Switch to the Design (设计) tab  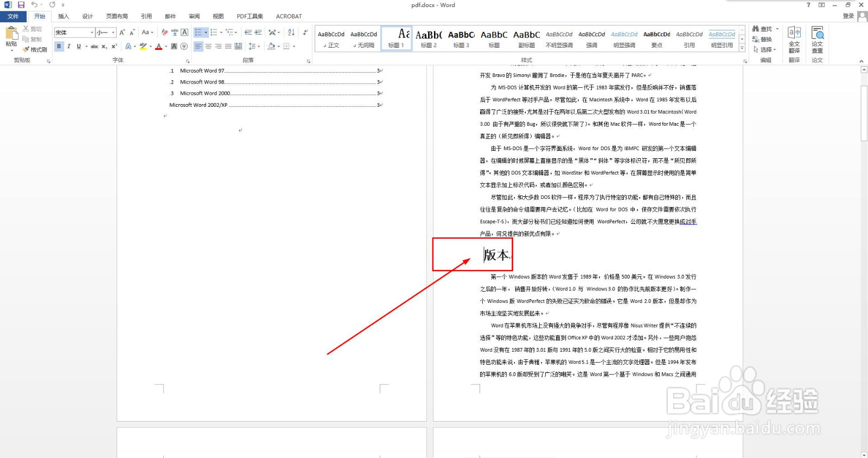pos(87,16)
